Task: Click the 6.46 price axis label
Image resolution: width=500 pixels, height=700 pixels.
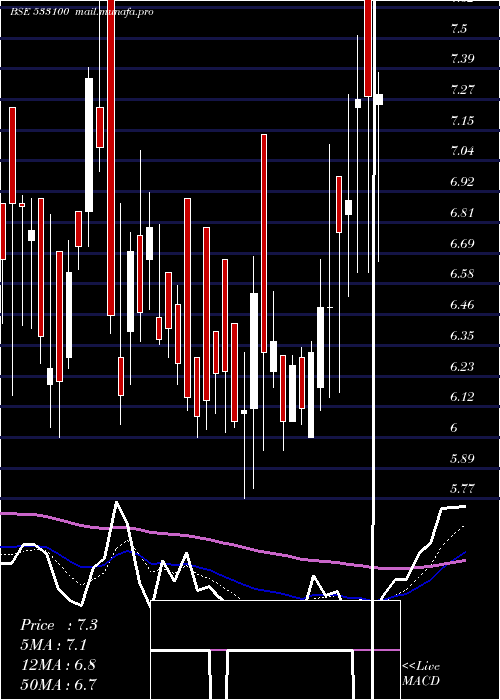Action: click(x=462, y=305)
